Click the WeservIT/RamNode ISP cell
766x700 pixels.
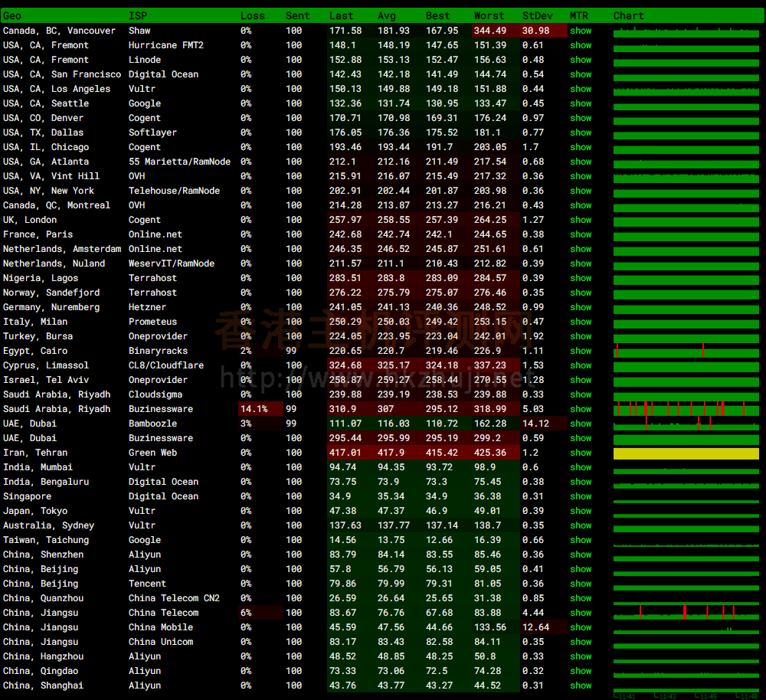tap(172, 263)
